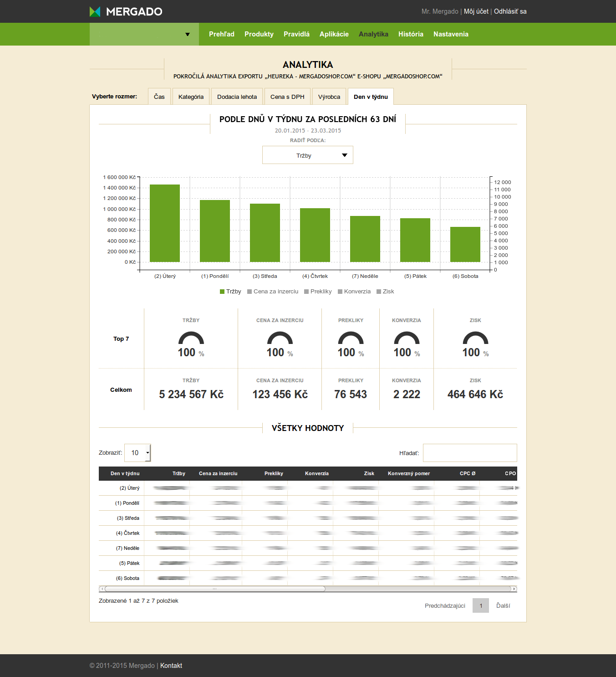The height and width of the screenshot is (677, 616).
Task: Open the Pravidlá menu item
Action: point(296,34)
